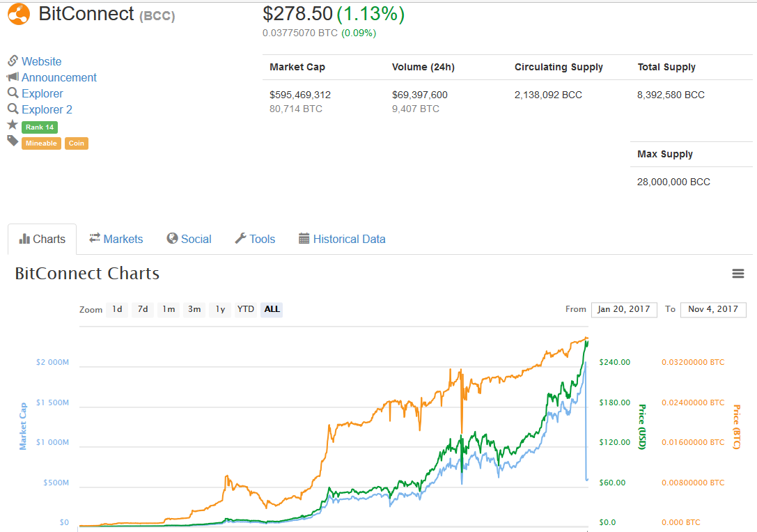Set chart zoom to 1d
This screenshot has height=532, width=757.
click(x=117, y=309)
